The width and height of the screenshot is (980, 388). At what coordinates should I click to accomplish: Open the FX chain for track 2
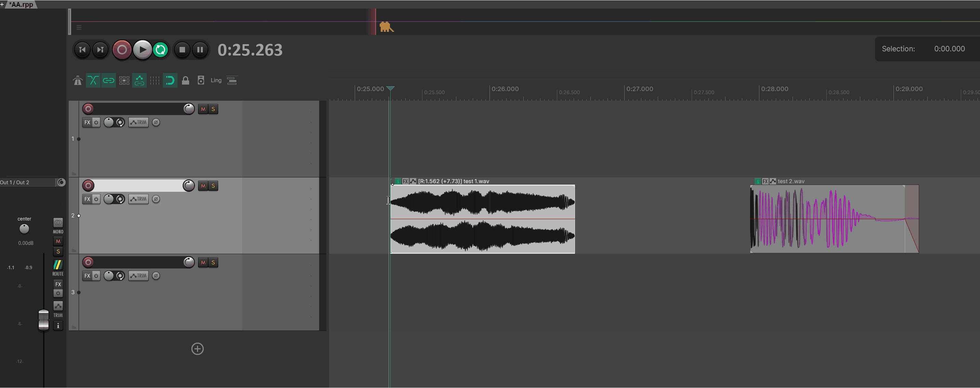[87, 199]
